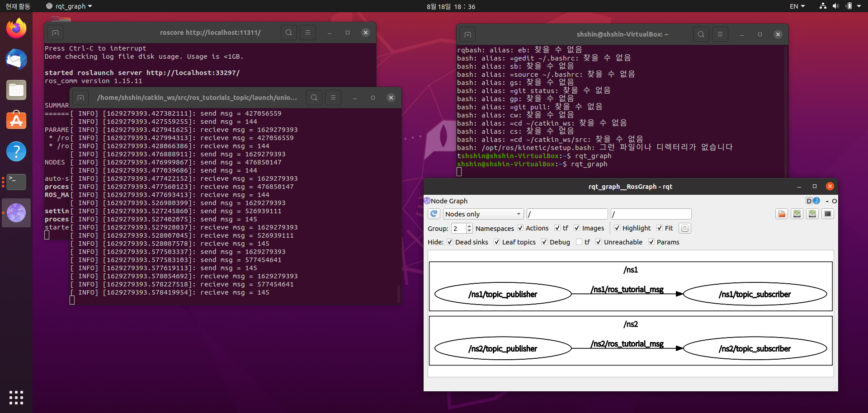Uncheck Hide Debug

pyautogui.click(x=544, y=242)
